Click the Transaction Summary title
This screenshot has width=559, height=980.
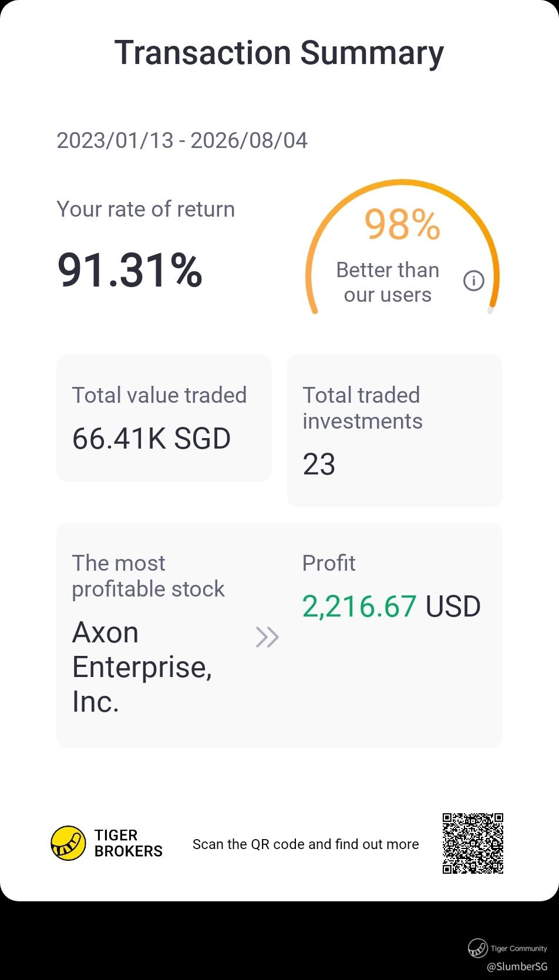[279, 53]
